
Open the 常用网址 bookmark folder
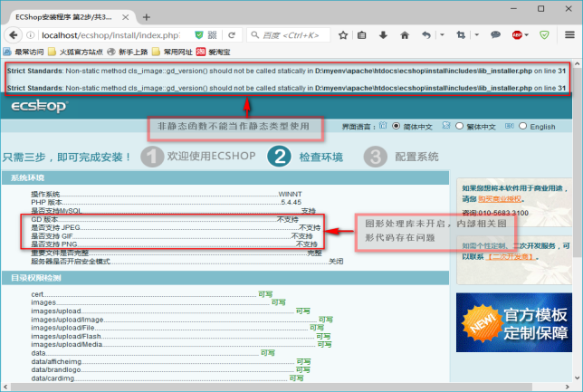pyautogui.click(x=173, y=52)
